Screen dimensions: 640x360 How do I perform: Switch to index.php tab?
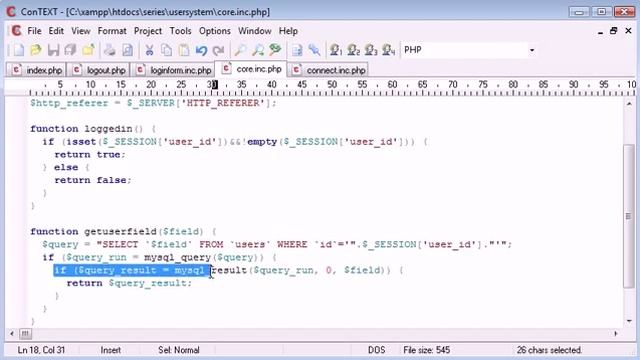(36, 70)
